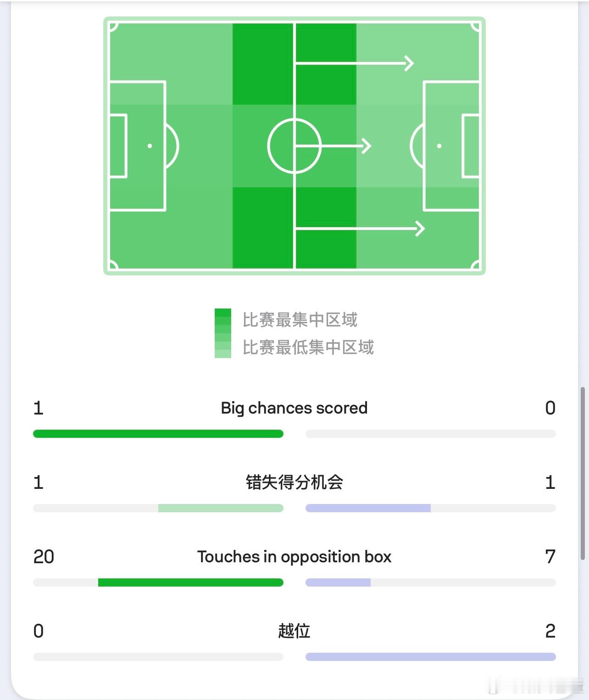Select the Touches in opposition box title

coord(294,557)
